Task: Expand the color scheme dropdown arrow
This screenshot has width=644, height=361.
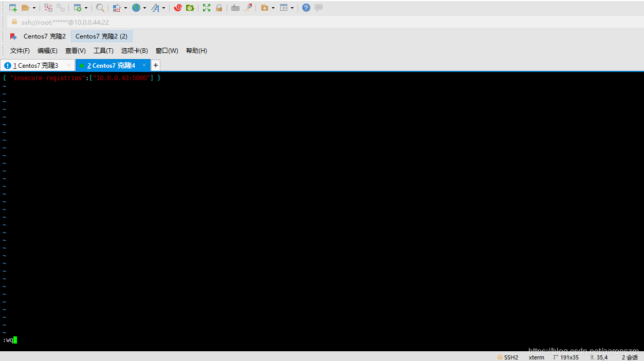Action: click(125, 8)
